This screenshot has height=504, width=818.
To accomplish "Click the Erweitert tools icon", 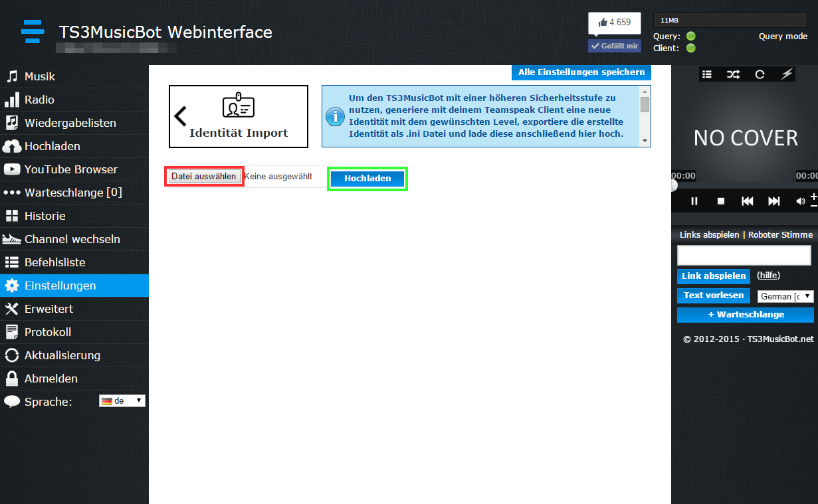I will 12,309.
